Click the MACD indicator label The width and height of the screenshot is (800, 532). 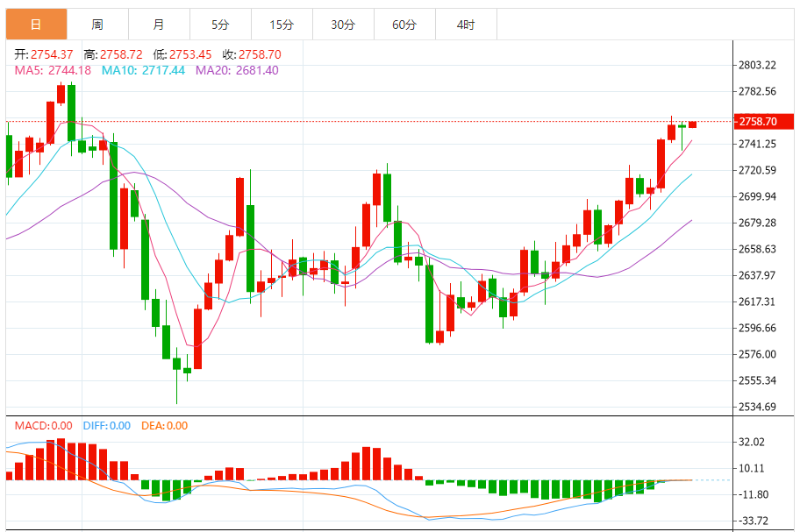(43, 425)
